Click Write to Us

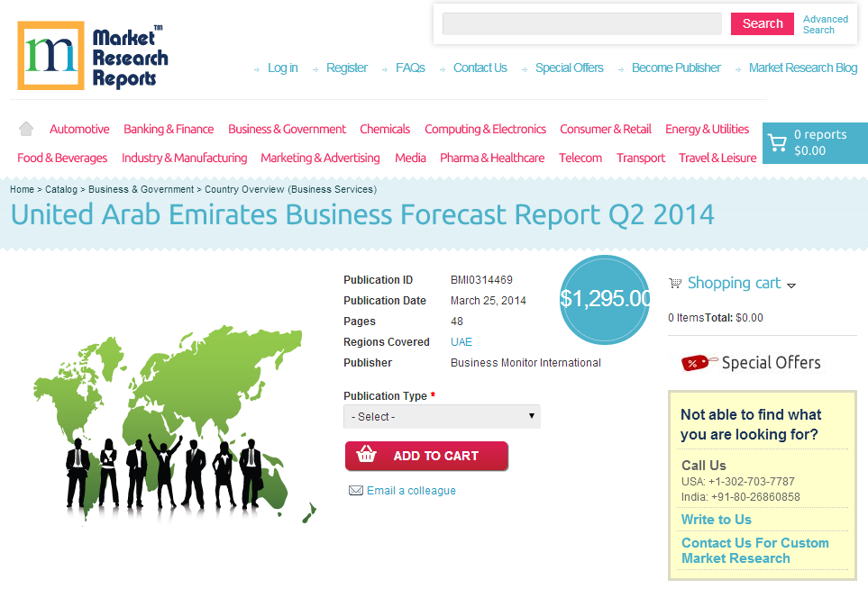click(716, 520)
